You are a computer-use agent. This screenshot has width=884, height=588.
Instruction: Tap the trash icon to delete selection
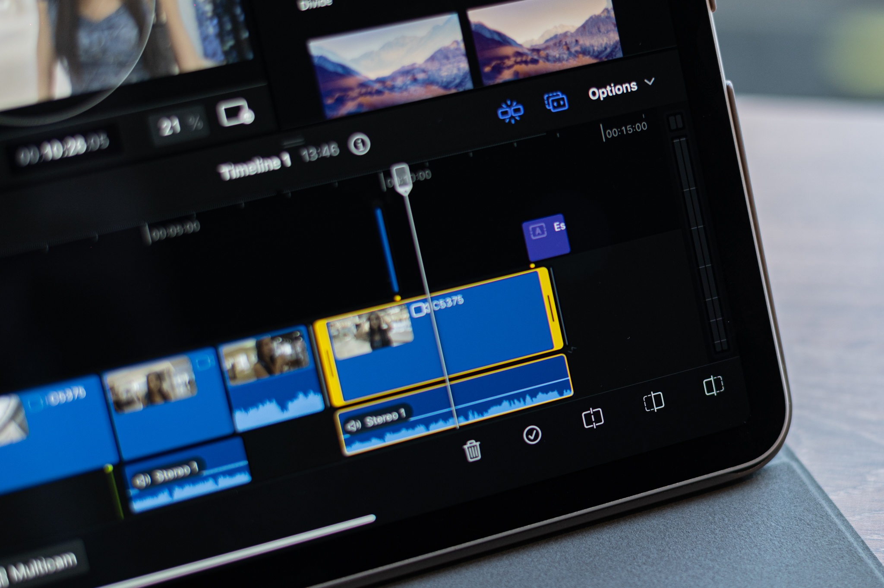[473, 451]
